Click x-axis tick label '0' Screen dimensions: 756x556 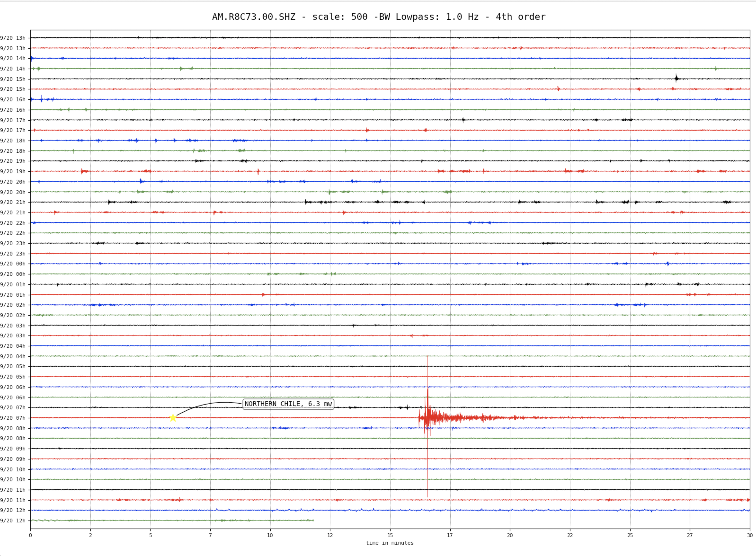30,535
